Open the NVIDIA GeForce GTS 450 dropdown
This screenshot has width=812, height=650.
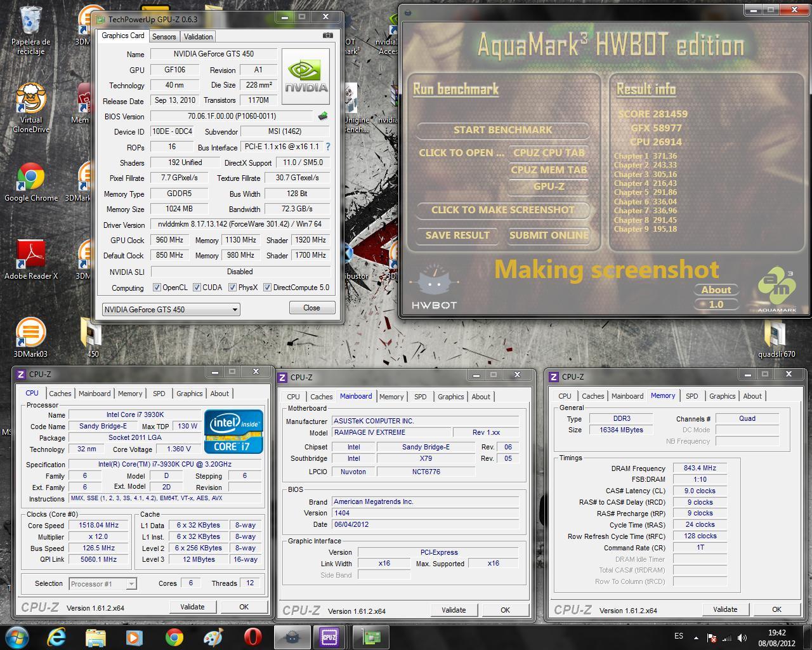coord(171,310)
